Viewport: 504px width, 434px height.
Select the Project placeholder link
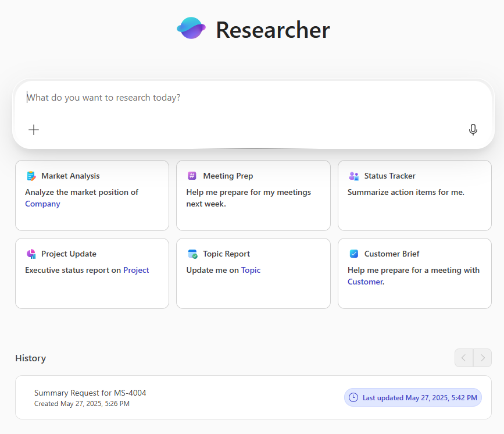pyautogui.click(x=136, y=270)
